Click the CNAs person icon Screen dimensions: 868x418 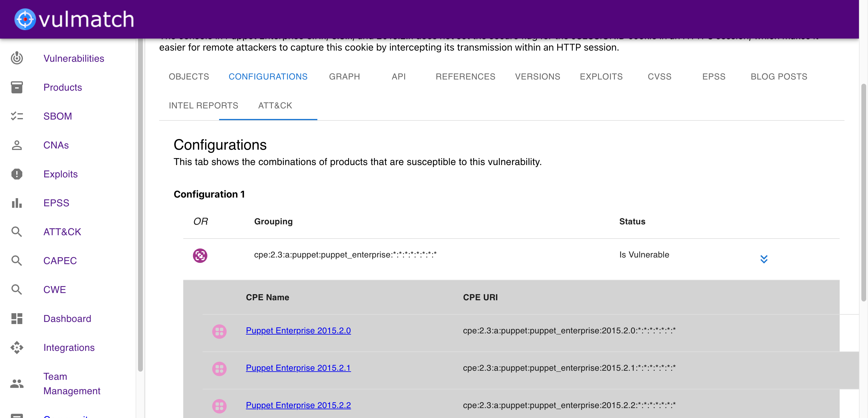click(x=17, y=145)
